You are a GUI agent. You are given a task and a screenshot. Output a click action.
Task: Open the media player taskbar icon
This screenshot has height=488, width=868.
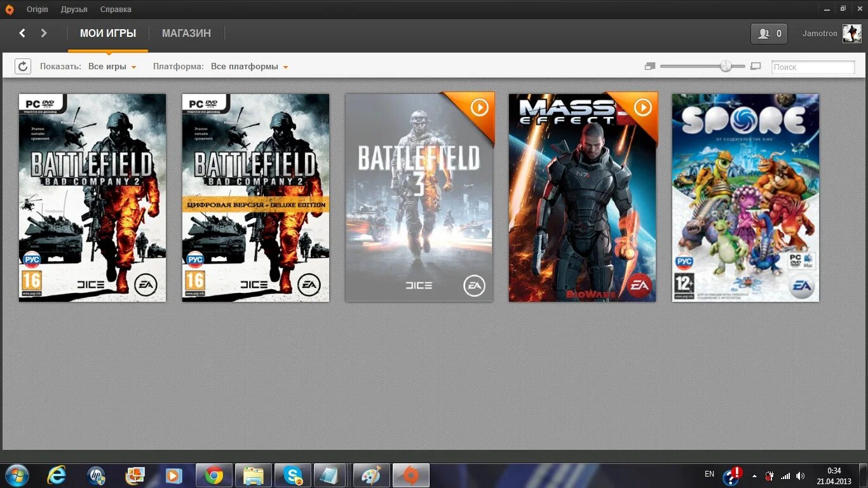173,475
